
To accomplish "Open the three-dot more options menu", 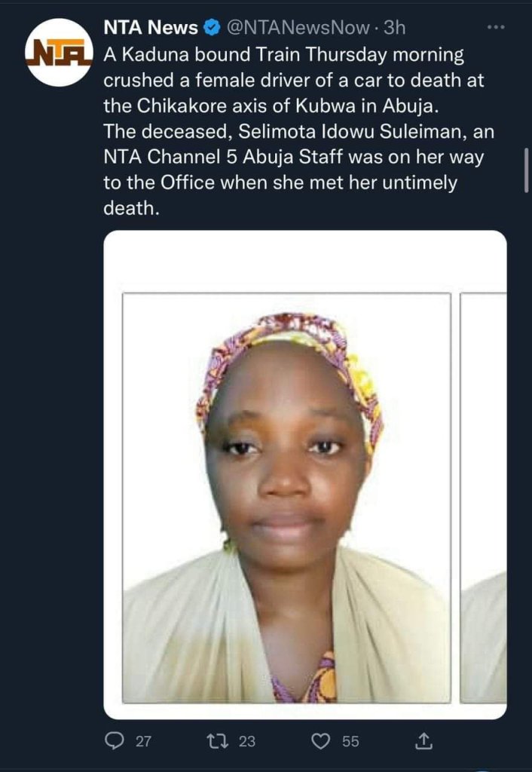I will coord(495,27).
